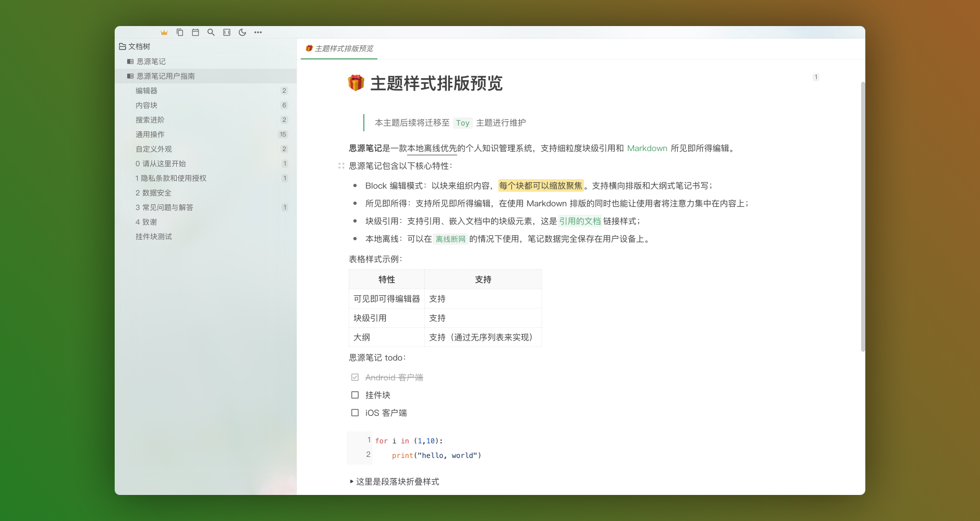
Task: Follow the Markdown link in the paragraph
Action: coord(647,148)
